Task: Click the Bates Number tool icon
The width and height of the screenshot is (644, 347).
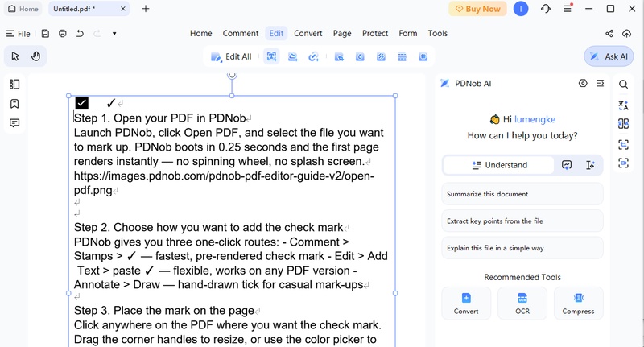Action: point(423,56)
